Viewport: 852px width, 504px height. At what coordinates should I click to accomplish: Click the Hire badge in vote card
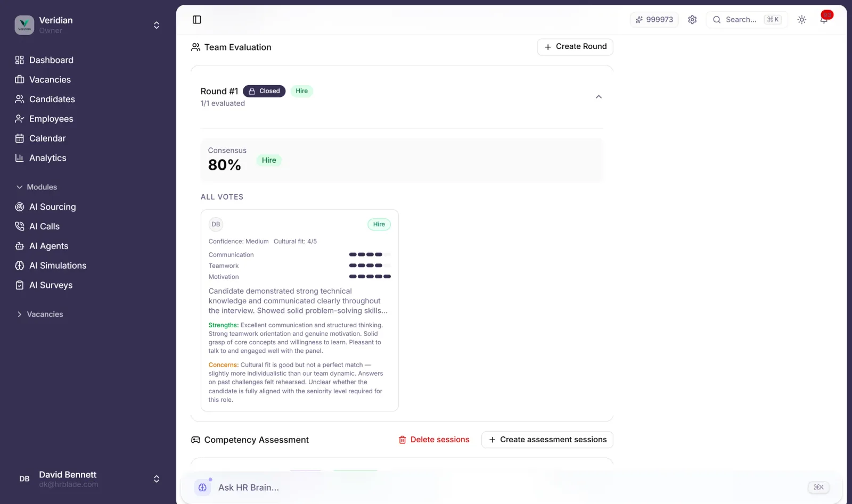(x=379, y=225)
